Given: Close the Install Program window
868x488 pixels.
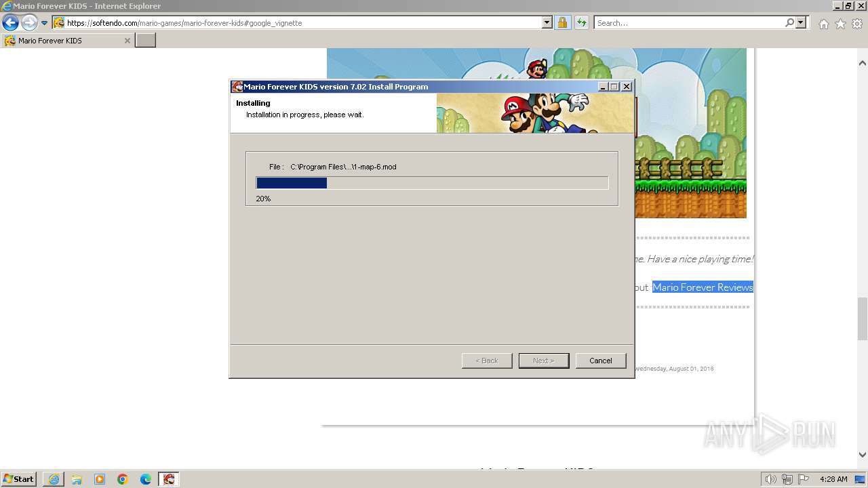Looking at the screenshot, I should click(627, 87).
